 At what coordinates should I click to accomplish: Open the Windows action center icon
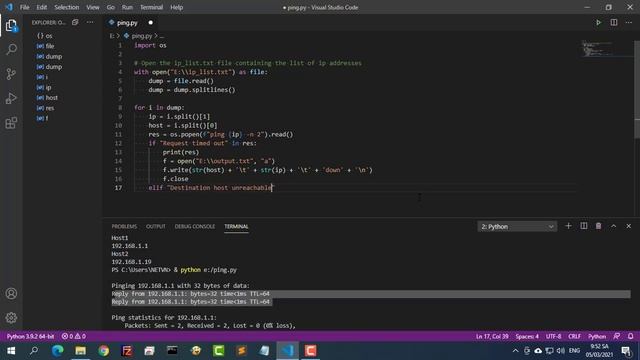tap(626, 351)
